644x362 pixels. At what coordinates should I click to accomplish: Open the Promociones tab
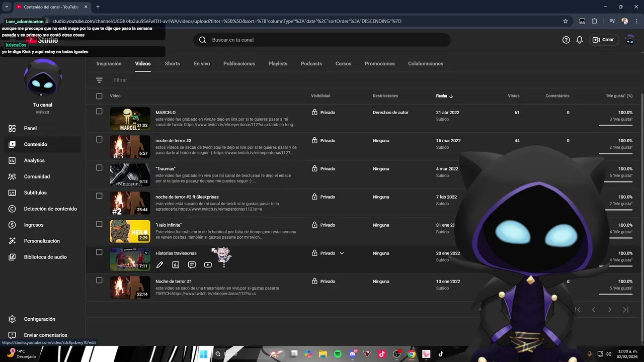(x=379, y=64)
